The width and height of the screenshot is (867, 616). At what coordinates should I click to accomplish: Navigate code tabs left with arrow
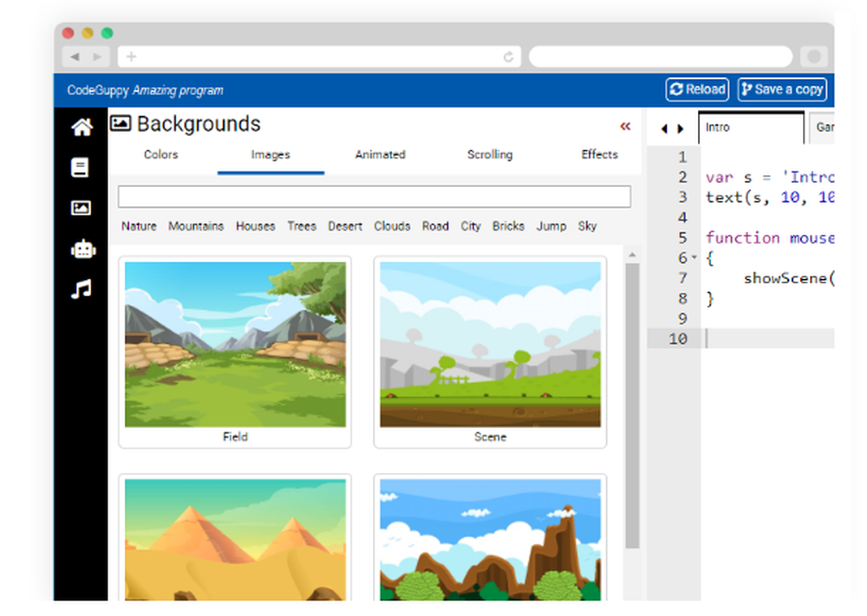pos(664,129)
